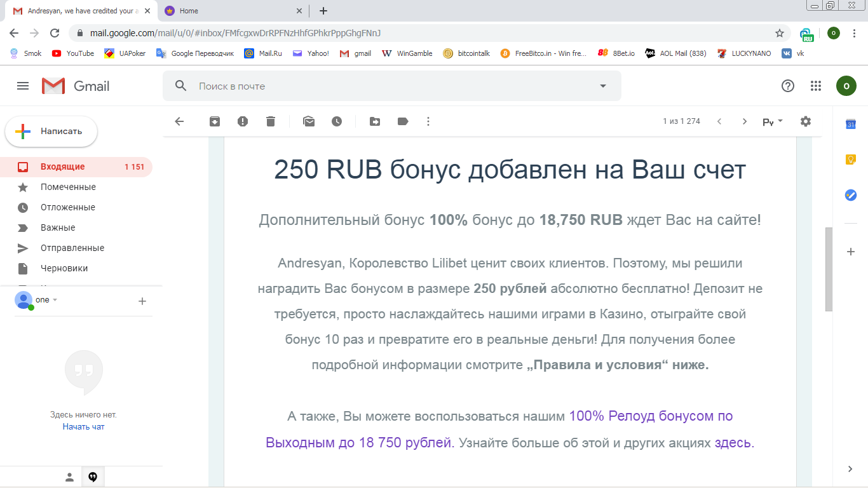Click the email vertical scrollbar thumb

[829, 269]
